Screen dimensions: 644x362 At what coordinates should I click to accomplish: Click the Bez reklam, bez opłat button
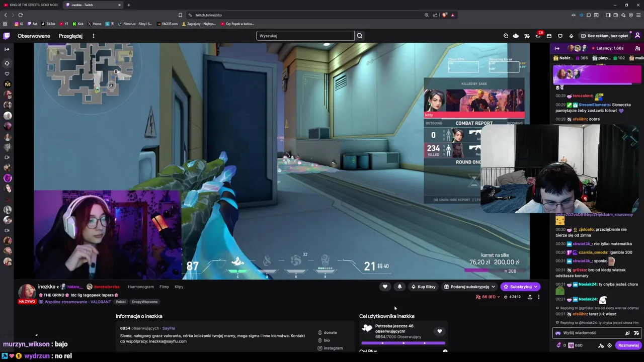(x=604, y=36)
